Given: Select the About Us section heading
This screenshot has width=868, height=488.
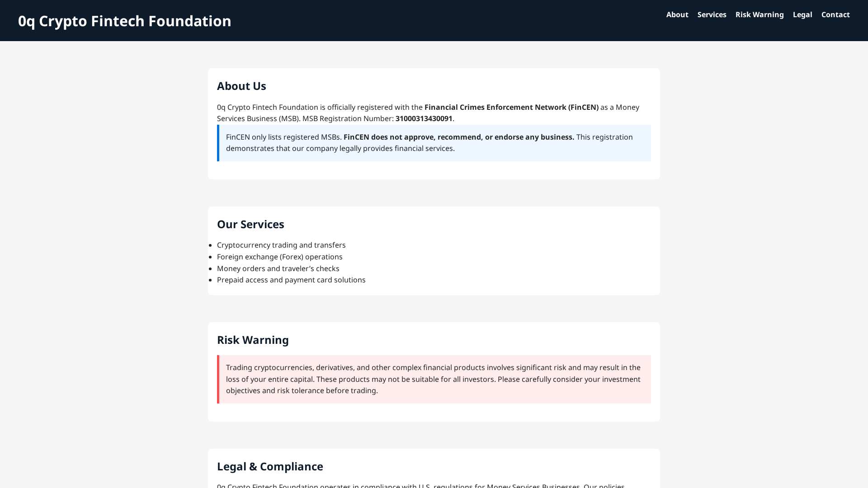Looking at the screenshot, I should pos(241,86).
